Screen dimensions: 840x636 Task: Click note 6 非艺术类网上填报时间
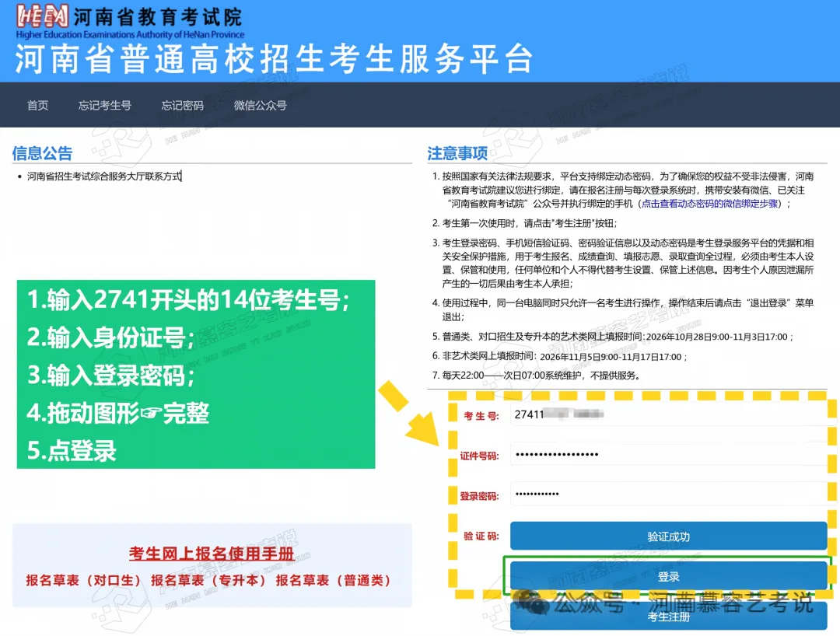click(559, 356)
